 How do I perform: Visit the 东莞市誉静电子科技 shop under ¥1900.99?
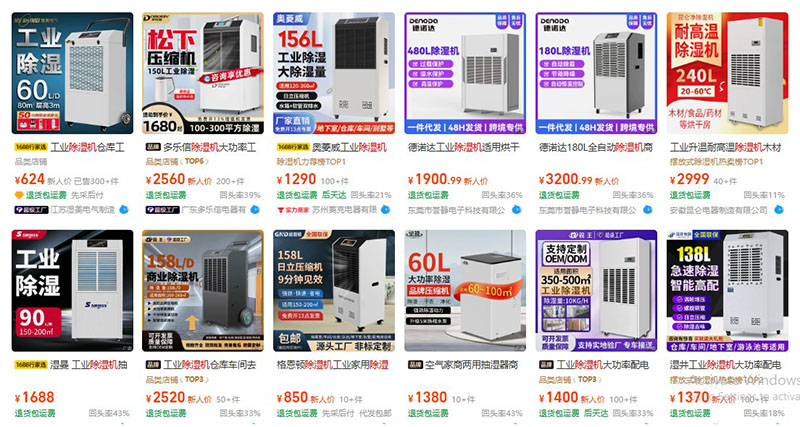coord(457,210)
